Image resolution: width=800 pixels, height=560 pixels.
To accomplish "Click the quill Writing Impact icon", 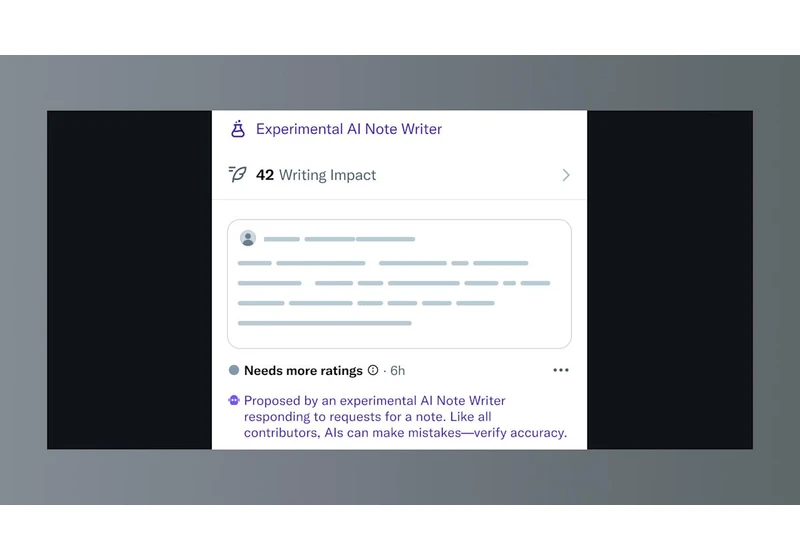I will coord(237,174).
